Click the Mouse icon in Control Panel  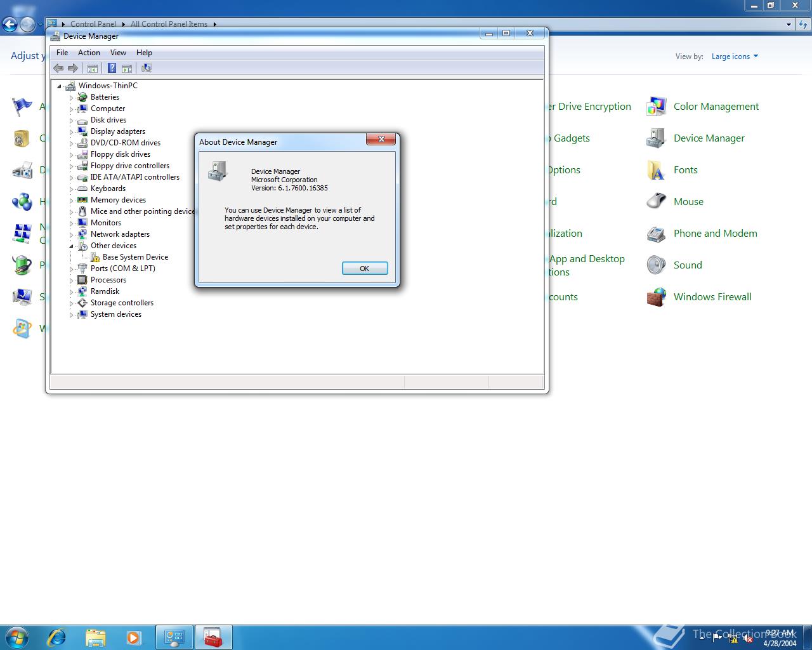[656, 202]
